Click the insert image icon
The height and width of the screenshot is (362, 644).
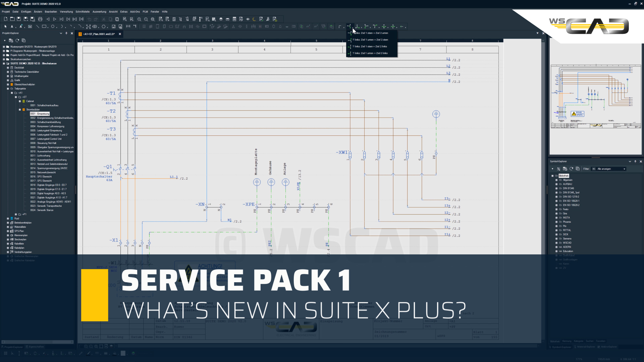coord(114,26)
